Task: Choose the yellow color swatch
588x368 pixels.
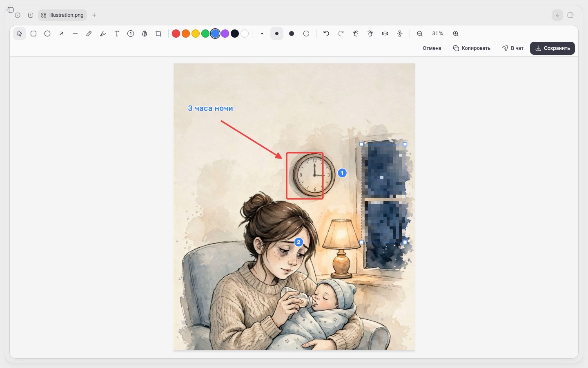Action: click(196, 34)
